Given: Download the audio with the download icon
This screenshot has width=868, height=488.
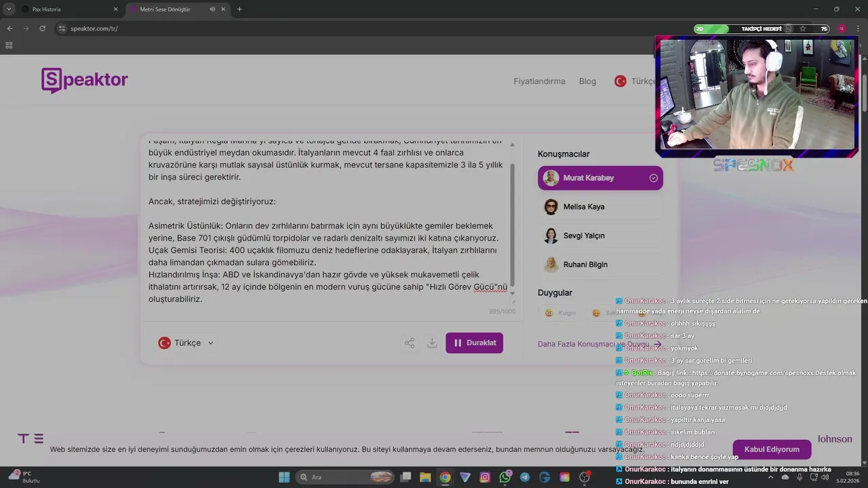Looking at the screenshot, I should pyautogui.click(x=432, y=343).
